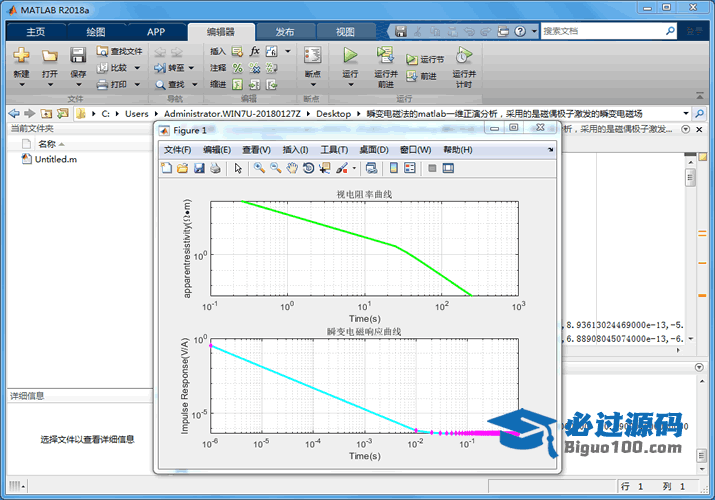This screenshot has width=715, height=500.
Task: Click the Find (查找) magnifier icon
Action: pos(160,85)
